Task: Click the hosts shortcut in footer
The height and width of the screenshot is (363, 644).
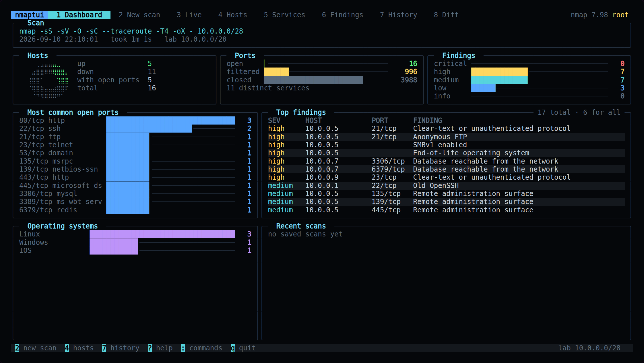Action: 79,348
